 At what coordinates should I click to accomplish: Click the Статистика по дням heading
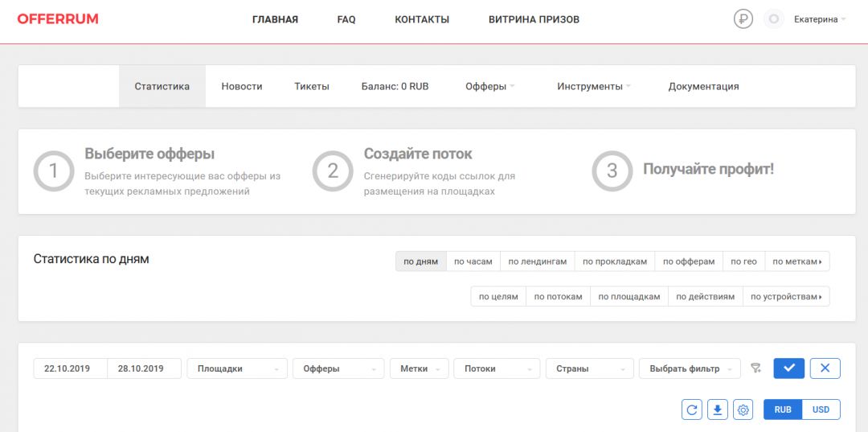tap(92, 259)
